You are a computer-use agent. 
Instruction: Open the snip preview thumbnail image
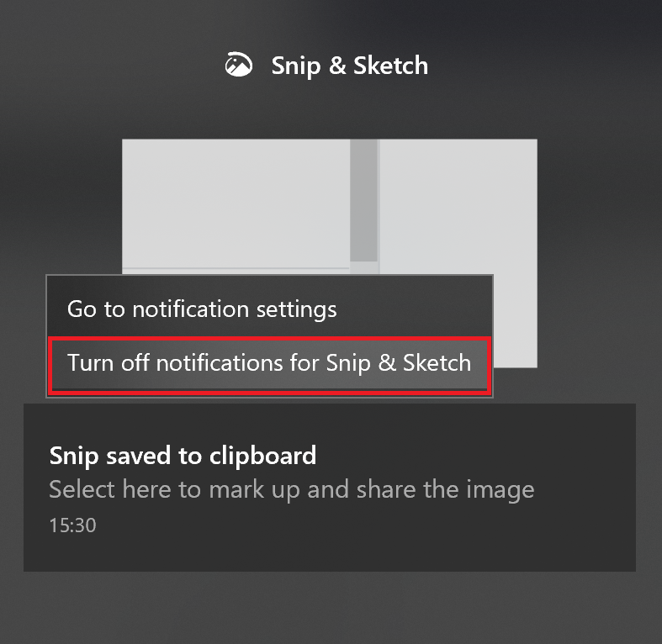(x=329, y=207)
